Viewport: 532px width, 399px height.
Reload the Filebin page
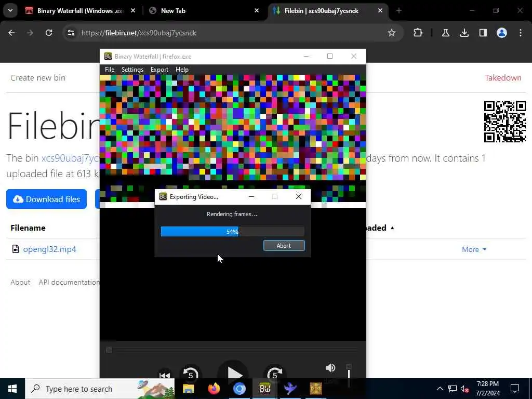49,33
